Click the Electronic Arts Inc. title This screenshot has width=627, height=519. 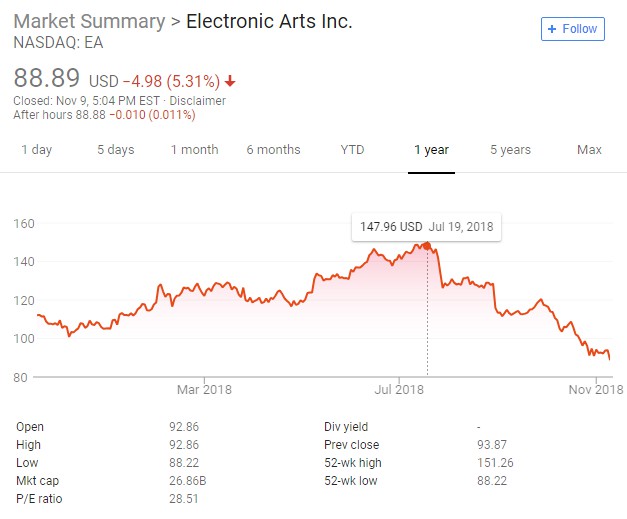tap(269, 21)
